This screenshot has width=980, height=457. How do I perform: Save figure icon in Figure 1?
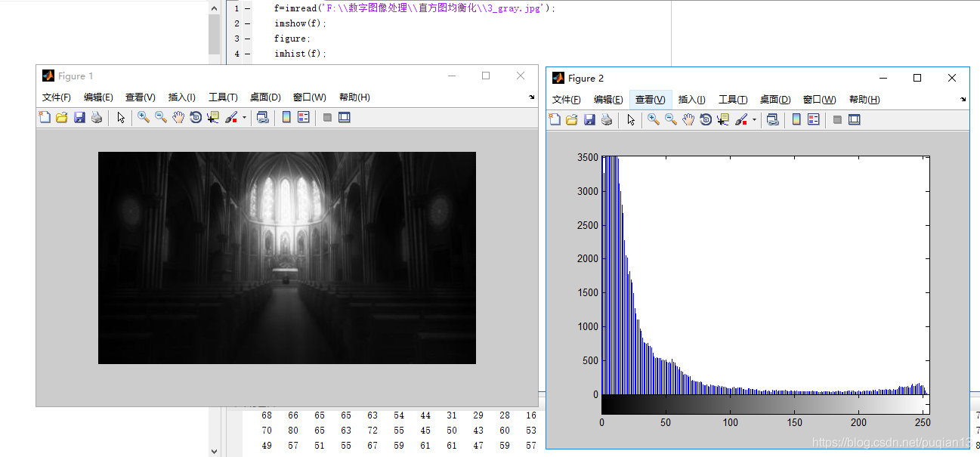pyautogui.click(x=79, y=117)
